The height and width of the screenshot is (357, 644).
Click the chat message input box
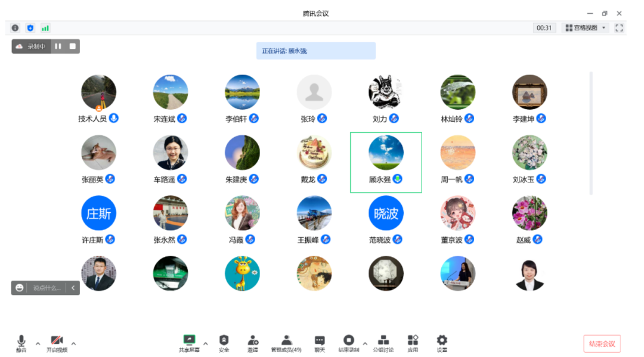point(47,288)
